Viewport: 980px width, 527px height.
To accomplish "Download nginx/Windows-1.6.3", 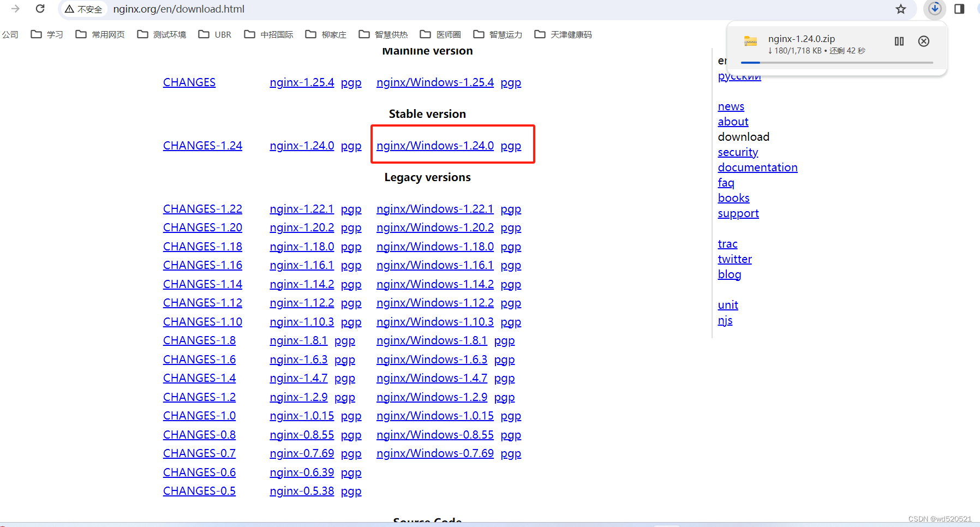I will coord(432,360).
